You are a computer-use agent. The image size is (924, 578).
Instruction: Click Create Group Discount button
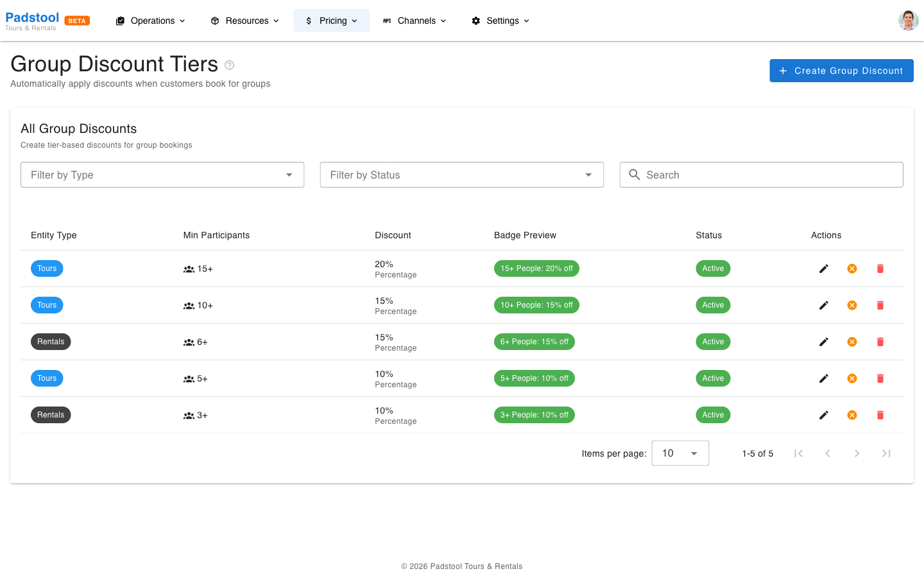point(841,71)
